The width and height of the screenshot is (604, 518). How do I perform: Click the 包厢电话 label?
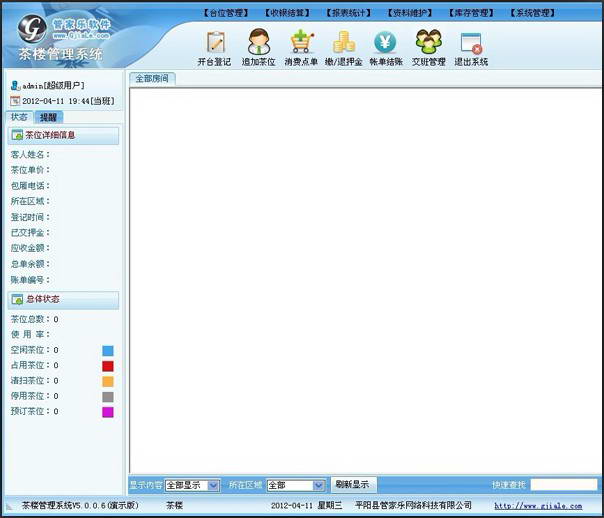tap(30, 186)
